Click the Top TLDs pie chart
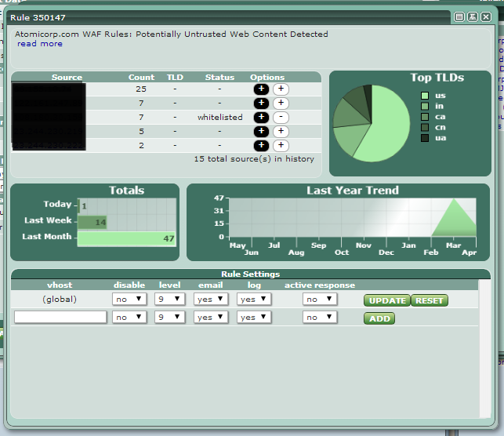This screenshot has width=504, height=436. [372, 123]
